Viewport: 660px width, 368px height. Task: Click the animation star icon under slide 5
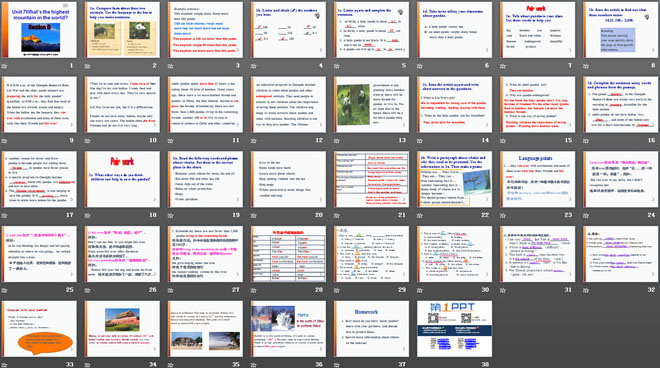337,66
